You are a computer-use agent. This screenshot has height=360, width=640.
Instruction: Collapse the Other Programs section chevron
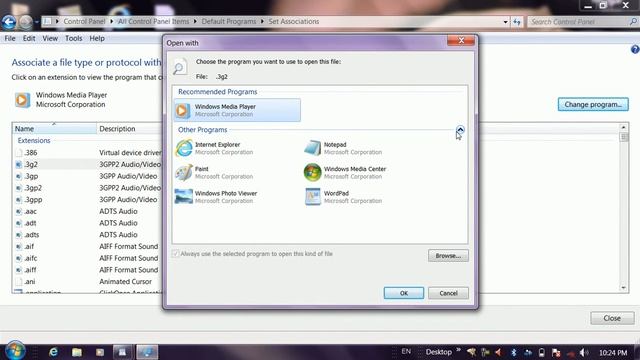point(460,129)
